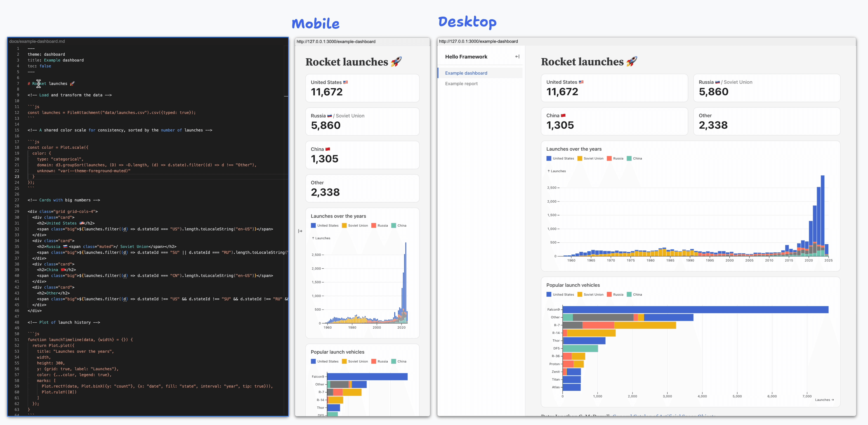Click United States swatch in mobile Launches over the years legend
Image resolution: width=868 pixels, height=425 pixels.
coord(313,225)
